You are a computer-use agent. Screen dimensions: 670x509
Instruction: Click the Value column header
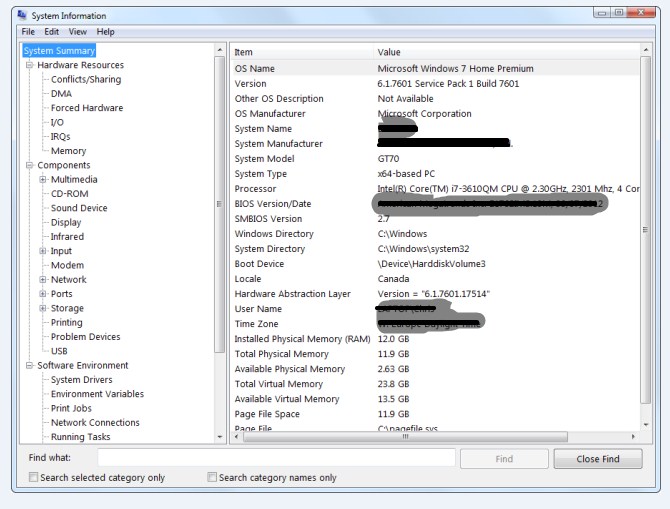tap(507, 52)
